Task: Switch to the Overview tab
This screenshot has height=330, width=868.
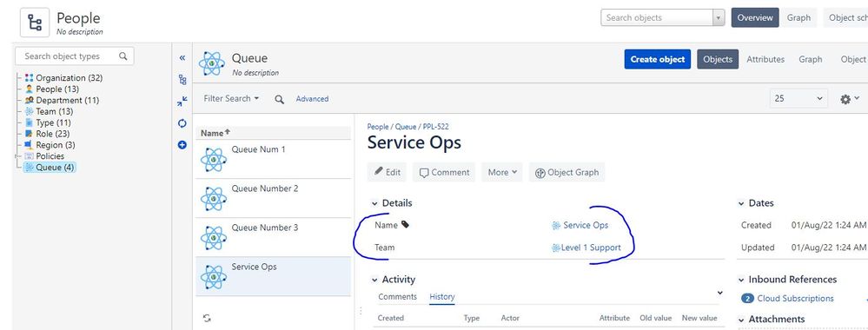Action: pos(754,17)
